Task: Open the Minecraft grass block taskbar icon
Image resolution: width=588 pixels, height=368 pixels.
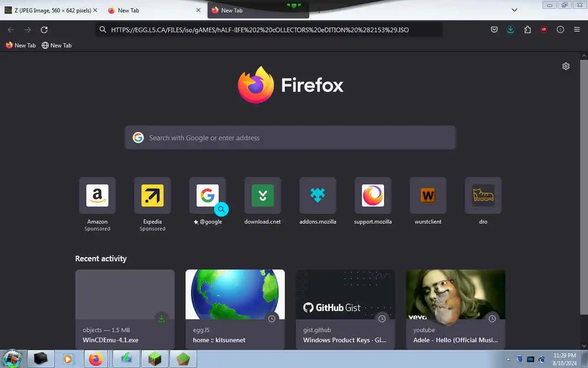Action: click(x=155, y=359)
